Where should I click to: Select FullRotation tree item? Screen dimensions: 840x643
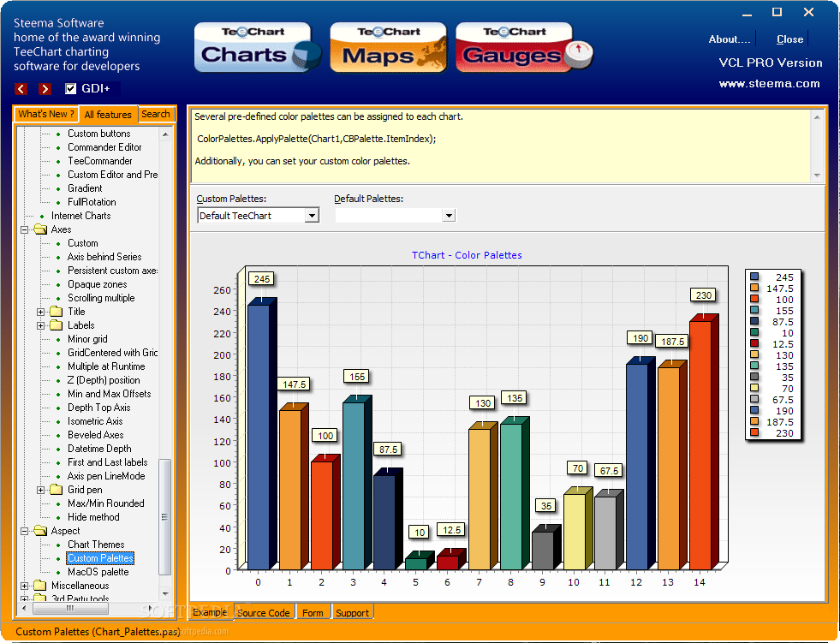coord(92,202)
